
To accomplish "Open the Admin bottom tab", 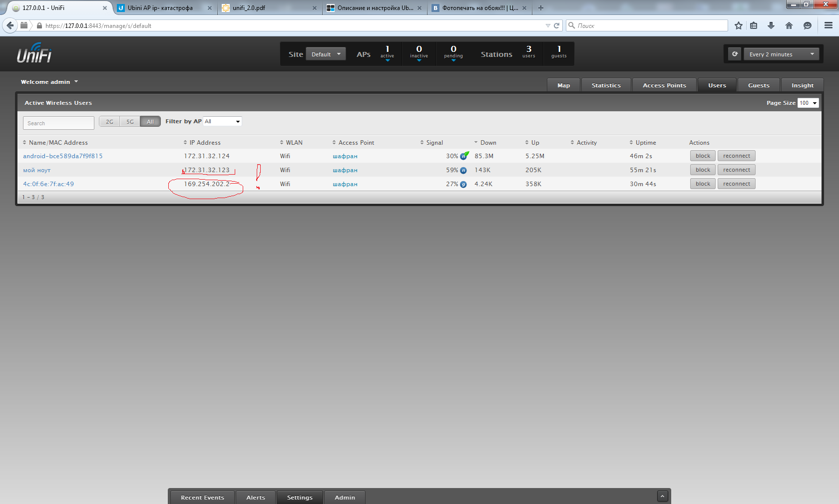I will pos(345,498).
